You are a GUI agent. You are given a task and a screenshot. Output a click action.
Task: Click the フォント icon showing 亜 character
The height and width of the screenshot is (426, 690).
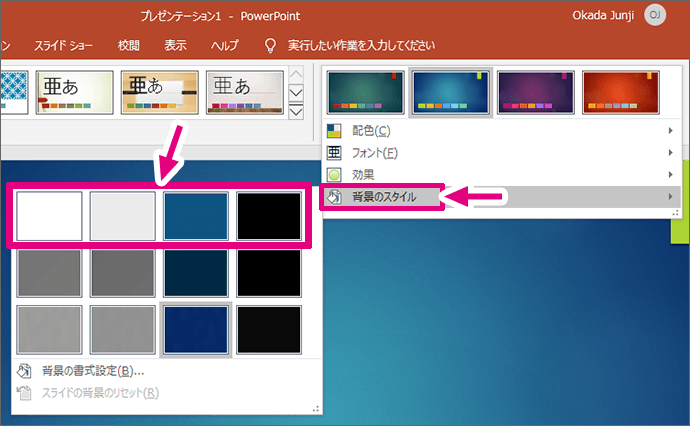point(334,153)
